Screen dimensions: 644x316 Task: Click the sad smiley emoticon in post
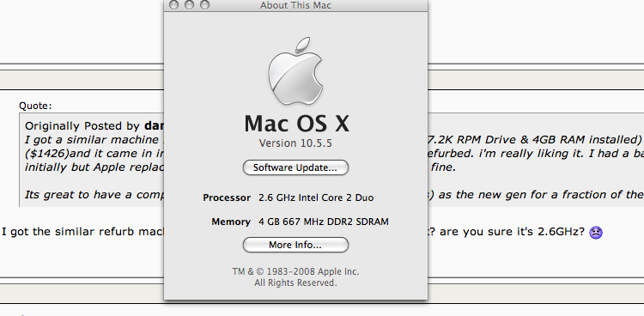pyautogui.click(x=596, y=233)
